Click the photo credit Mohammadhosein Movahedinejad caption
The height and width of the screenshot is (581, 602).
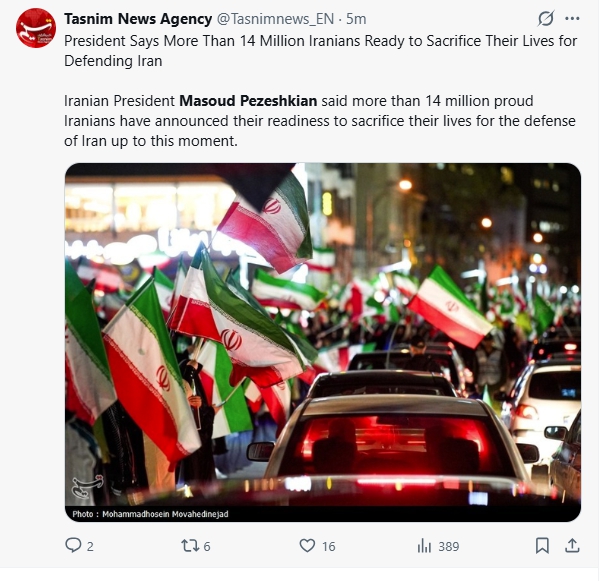150,514
